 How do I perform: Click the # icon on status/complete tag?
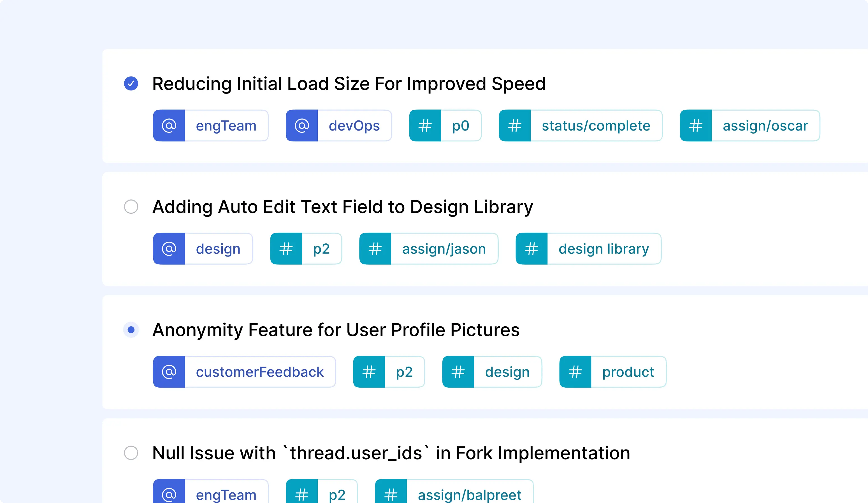pyautogui.click(x=514, y=125)
